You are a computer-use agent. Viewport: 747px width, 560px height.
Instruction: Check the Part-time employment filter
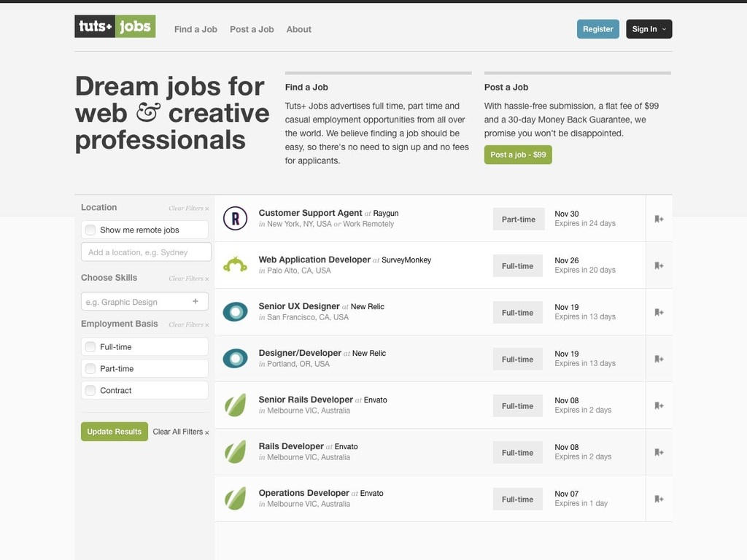(x=90, y=368)
